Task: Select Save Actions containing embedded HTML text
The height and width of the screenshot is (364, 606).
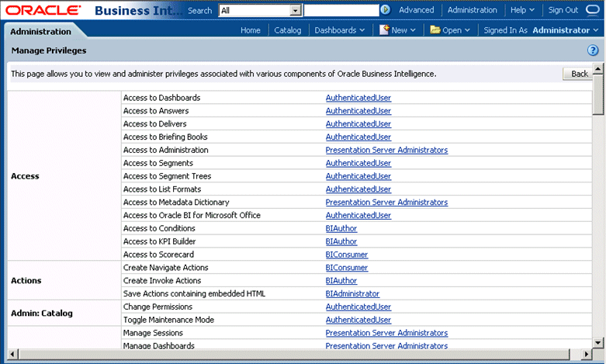Action: click(x=195, y=293)
